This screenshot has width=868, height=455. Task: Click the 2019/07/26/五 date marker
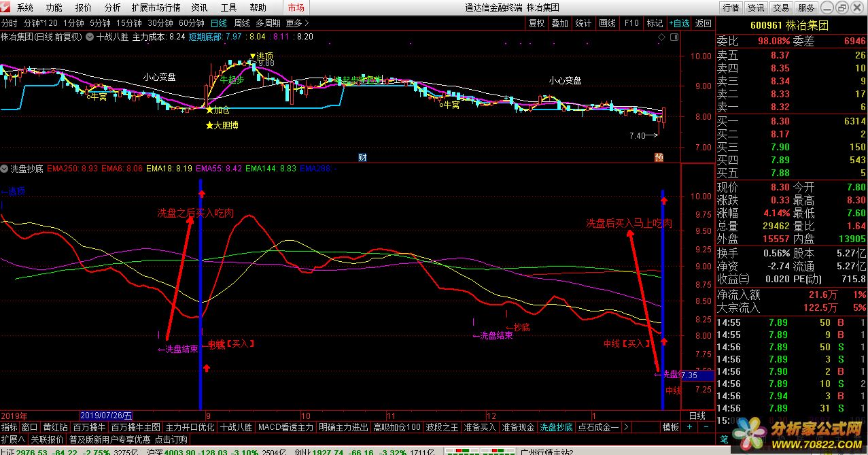[x=107, y=416]
